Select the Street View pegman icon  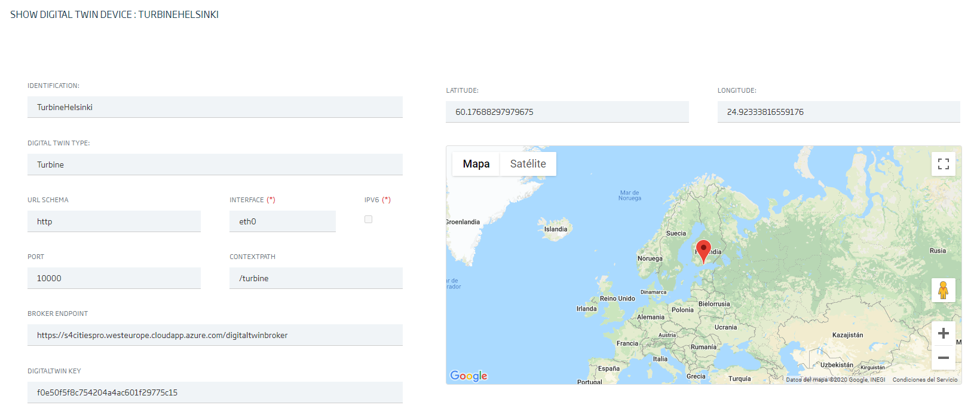[943, 290]
